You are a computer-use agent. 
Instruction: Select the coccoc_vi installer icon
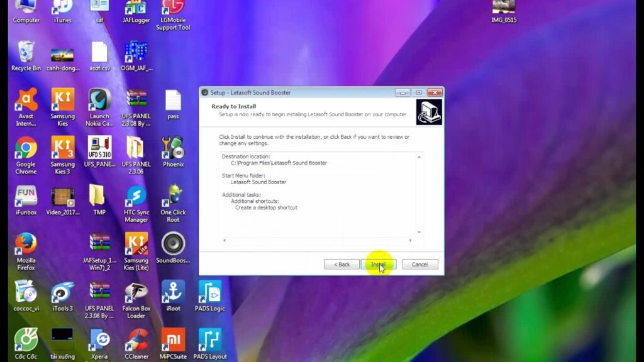pyautogui.click(x=26, y=296)
